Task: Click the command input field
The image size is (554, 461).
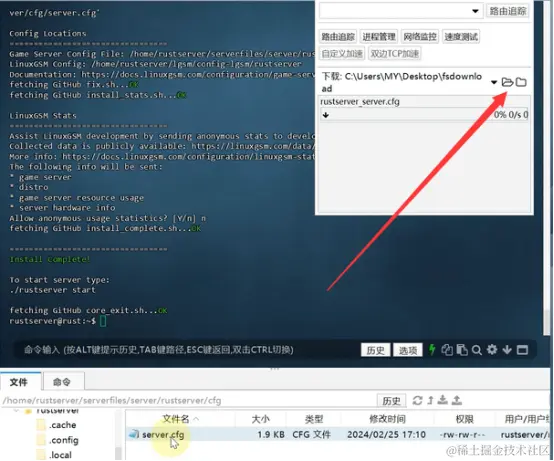Action: point(184,350)
